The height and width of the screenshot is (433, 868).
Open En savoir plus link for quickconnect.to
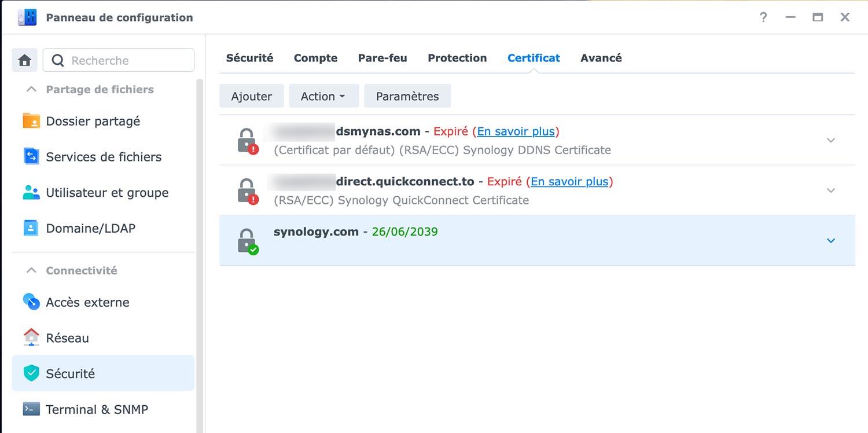pos(569,182)
